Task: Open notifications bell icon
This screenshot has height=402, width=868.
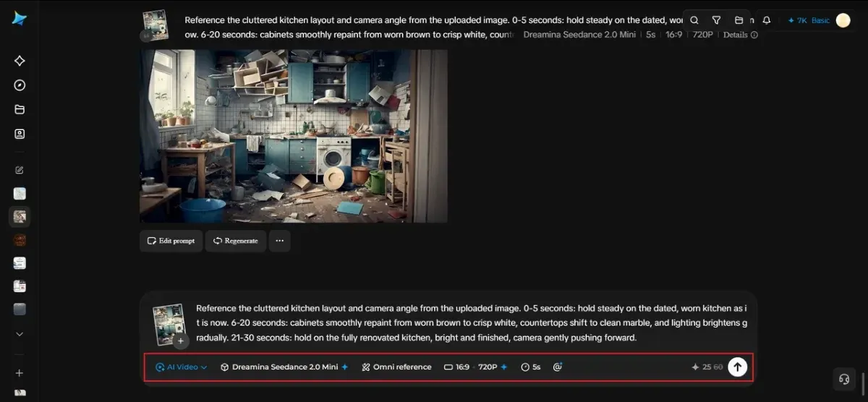Action: click(766, 20)
